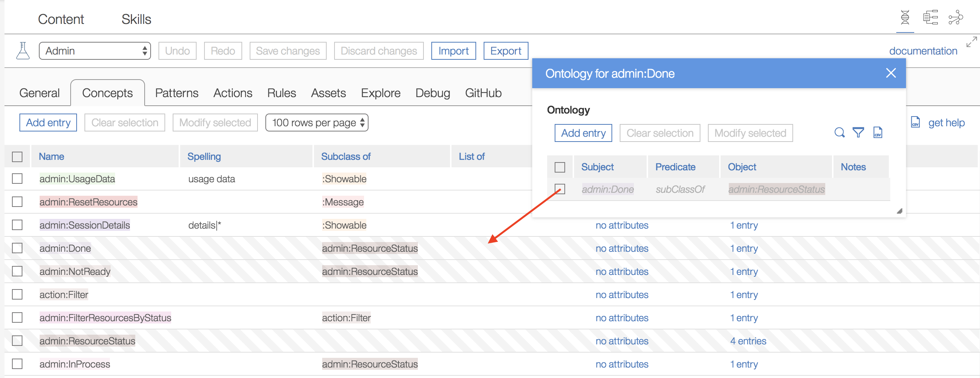This screenshot has width=980, height=378.
Task: Check the admin:NotReady row checkbox
Action: coord(17,272)
